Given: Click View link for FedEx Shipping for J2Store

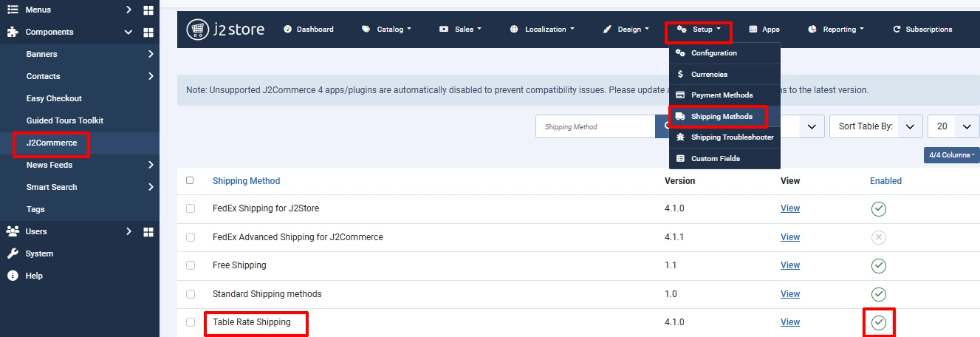Looking at the screenshot, I should pyautogui.click(x=790, y=208).
